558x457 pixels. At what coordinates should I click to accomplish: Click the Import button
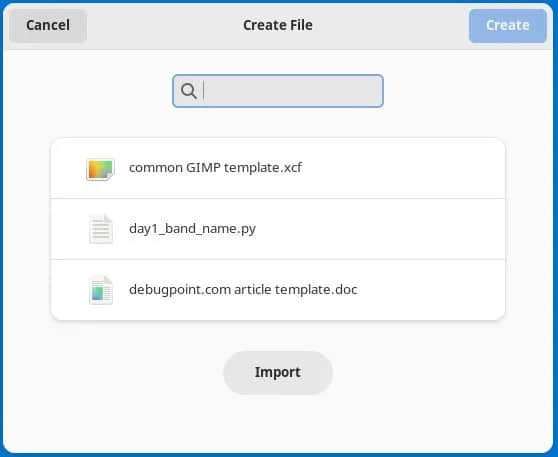(x=278, y=372)
